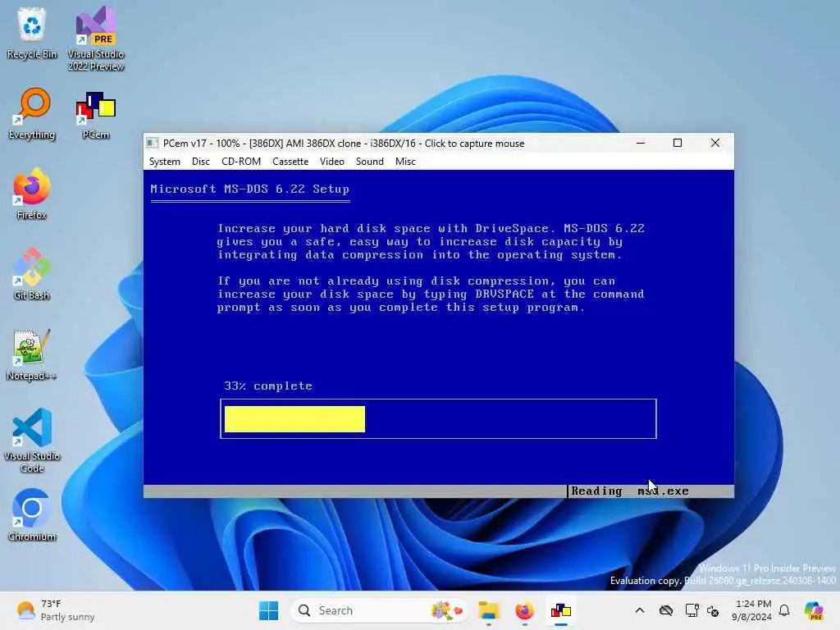Select Visual Studio 2022 Preview desktop icon
Viewport: 840px width, 630px height.
pyautogui.click(x=96, y=39)
